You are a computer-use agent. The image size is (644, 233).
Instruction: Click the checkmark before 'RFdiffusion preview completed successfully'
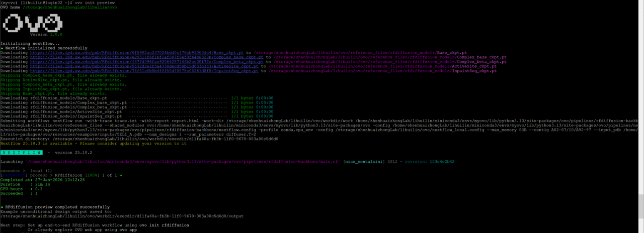point(2,207)
